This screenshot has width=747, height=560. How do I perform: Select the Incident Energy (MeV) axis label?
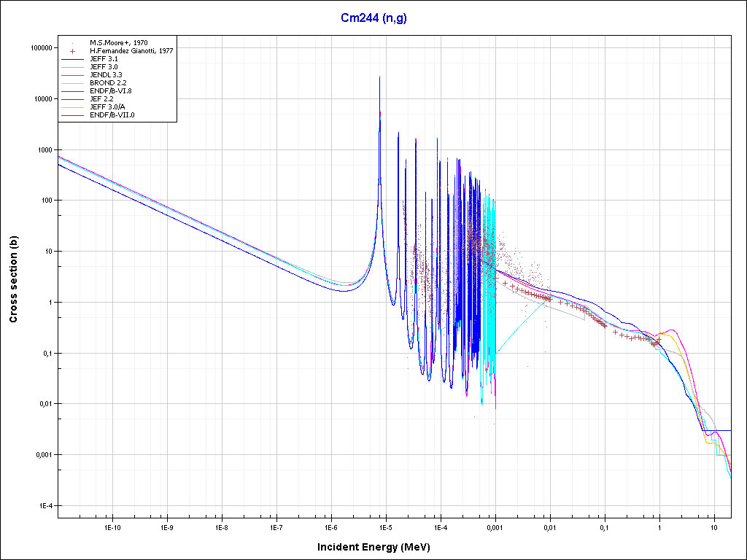point(379,546)
